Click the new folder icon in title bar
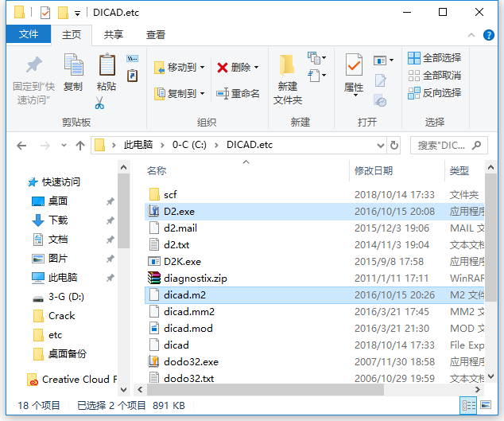The image size is (504, 421). [63, 13]
